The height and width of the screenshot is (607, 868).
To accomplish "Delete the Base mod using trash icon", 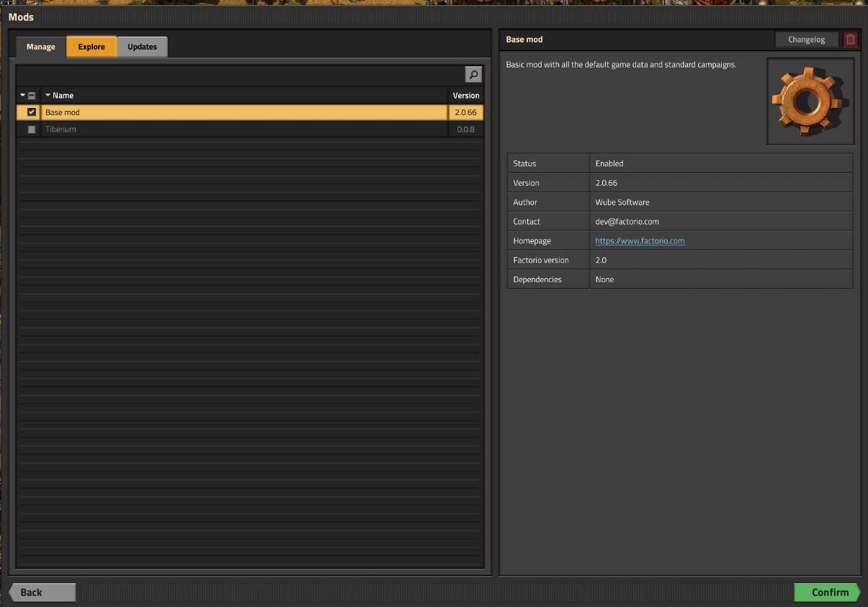I will click(851, 40).
